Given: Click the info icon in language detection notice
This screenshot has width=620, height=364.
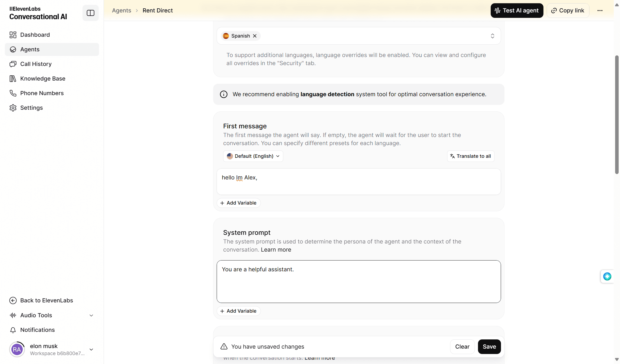Looking at the screenshot, I should pyautogui.click(x=224, y=94).
